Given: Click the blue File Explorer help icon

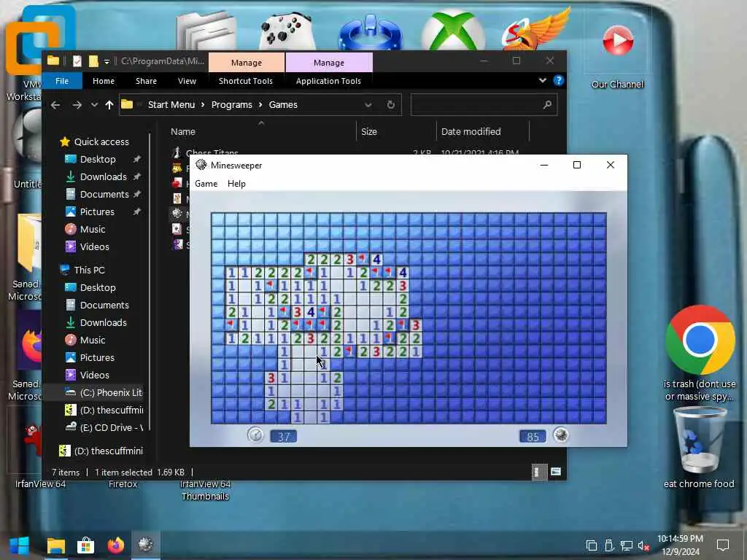Looking at the screenshot, I should point(558,80).
